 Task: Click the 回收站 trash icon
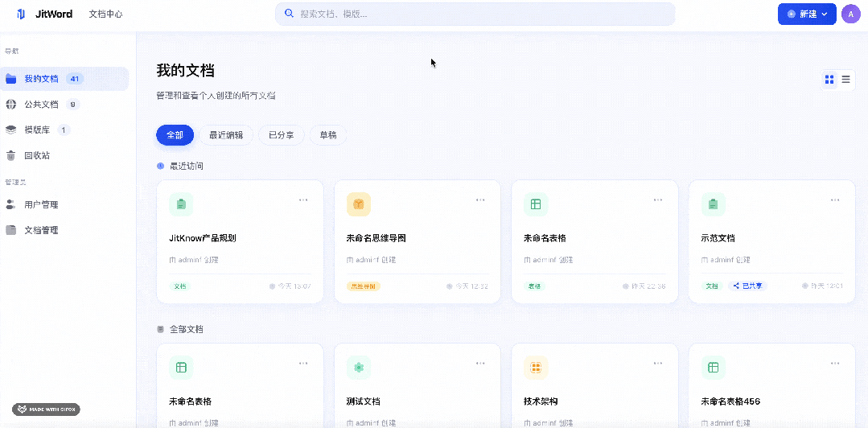[x=11, y=155]
